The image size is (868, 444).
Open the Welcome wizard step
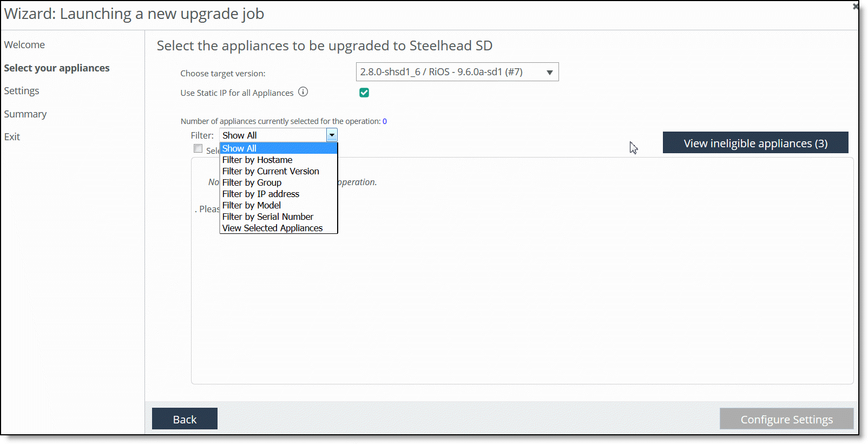[24, 45]
